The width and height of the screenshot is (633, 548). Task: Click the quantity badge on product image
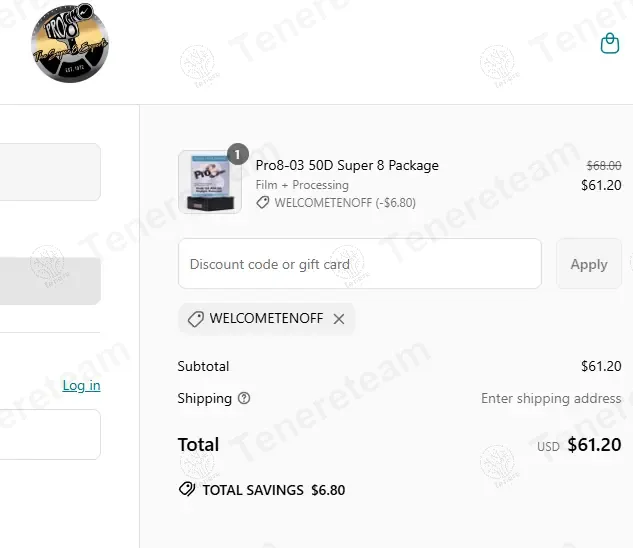point(237,154)
